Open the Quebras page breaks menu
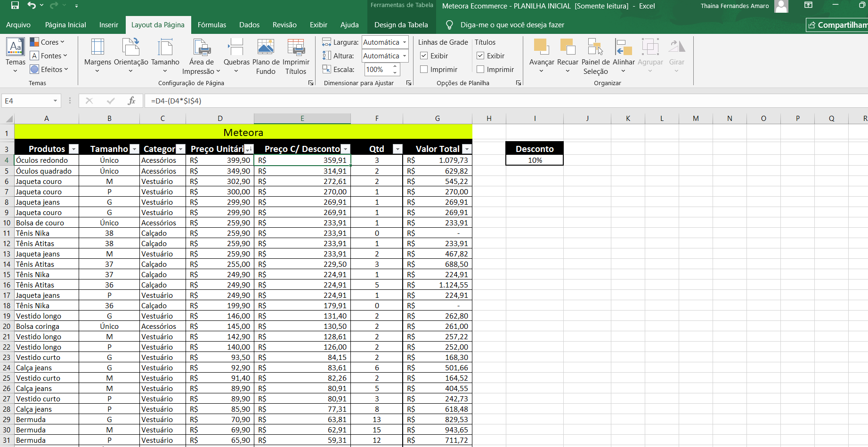Screen dimensions: 868x447 236,56
